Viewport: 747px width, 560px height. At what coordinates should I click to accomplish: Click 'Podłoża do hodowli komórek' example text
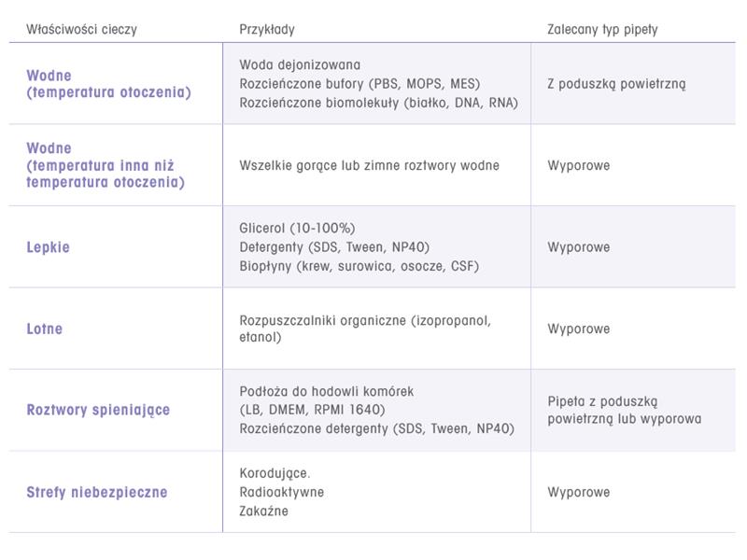pos(326,391)
